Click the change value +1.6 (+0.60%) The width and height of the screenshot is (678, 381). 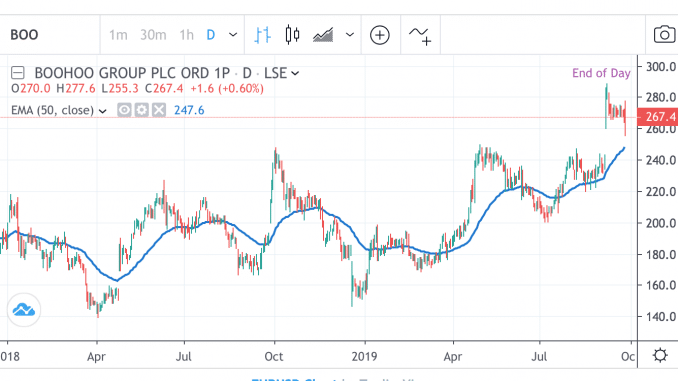pyautogui.click(x=227, y=89)
